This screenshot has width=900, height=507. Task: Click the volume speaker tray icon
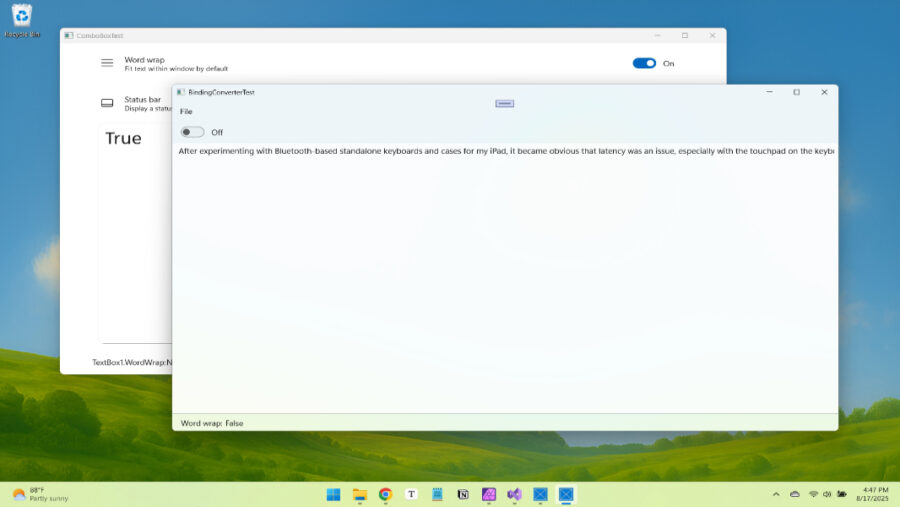pyautogui.click(x=827, y=494)
